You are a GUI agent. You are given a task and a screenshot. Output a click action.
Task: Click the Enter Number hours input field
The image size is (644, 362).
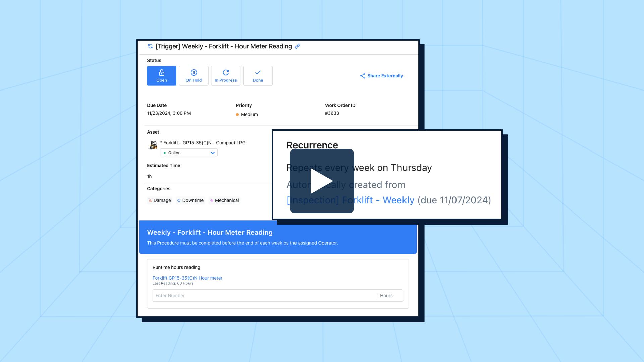click(264, 296)
